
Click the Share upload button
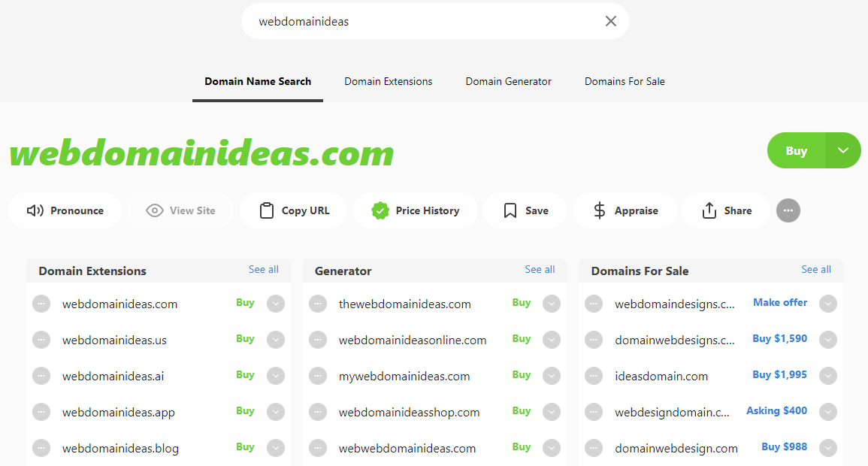tap(726, 210)
